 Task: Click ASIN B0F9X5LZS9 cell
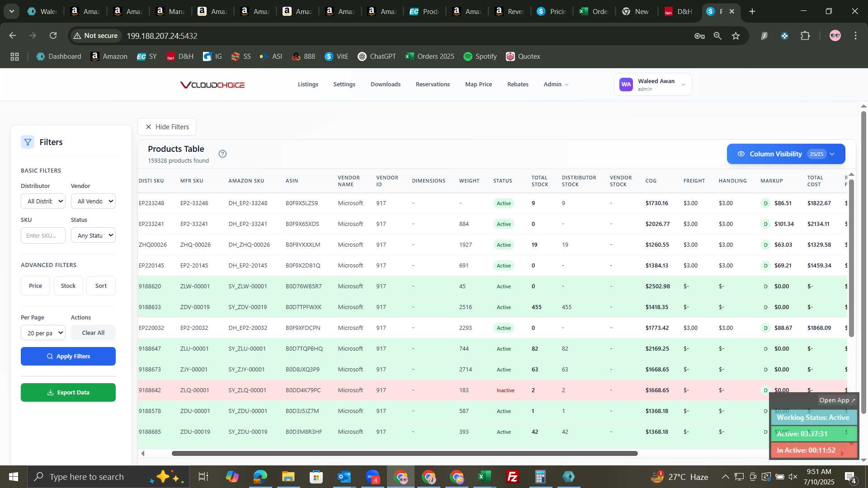[302, 203]
